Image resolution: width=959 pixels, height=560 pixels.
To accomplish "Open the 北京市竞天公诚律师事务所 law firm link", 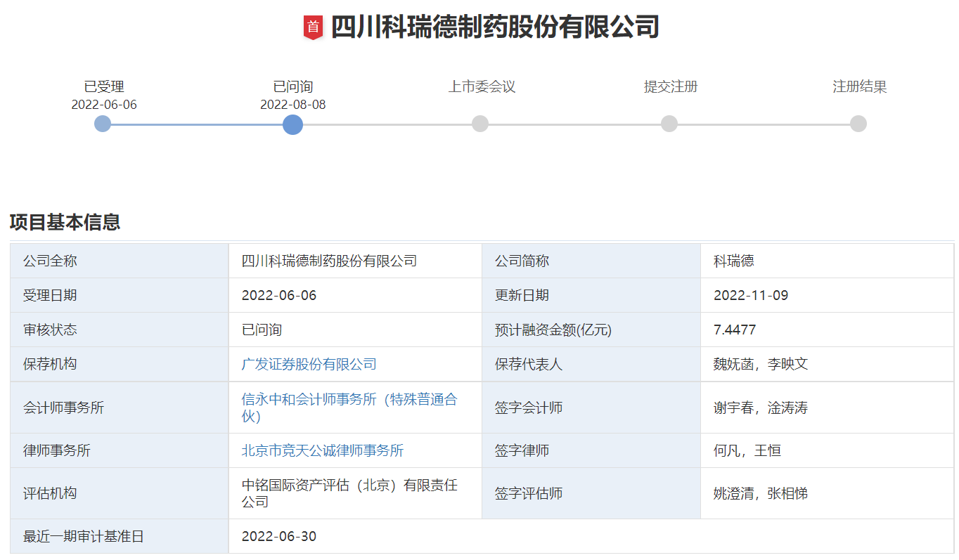I will click(322, 450).
